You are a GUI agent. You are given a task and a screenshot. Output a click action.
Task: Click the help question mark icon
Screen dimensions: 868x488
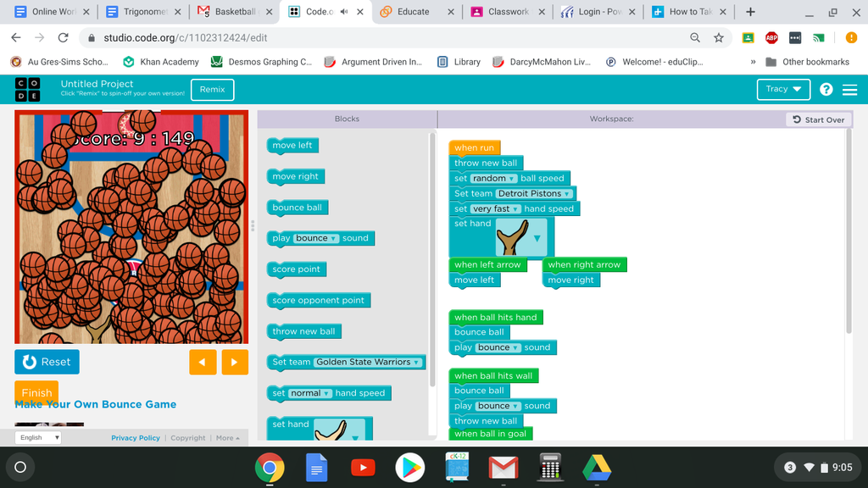826,90
